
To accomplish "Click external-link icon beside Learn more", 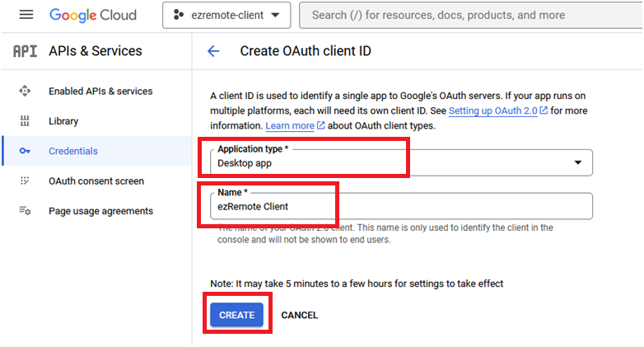I will [321, 125].
